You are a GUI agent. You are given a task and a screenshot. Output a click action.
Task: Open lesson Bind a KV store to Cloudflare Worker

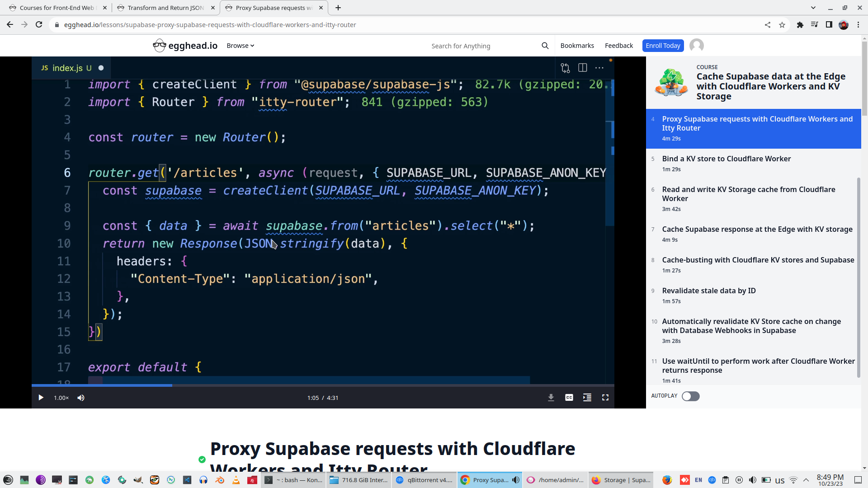(x=726, y=159)
